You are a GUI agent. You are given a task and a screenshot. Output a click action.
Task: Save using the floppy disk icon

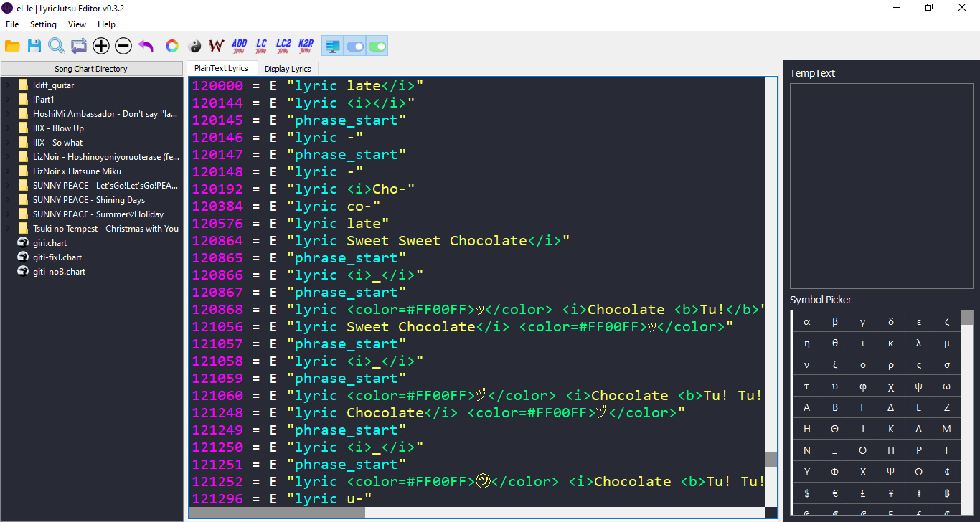tap(34, 46)
